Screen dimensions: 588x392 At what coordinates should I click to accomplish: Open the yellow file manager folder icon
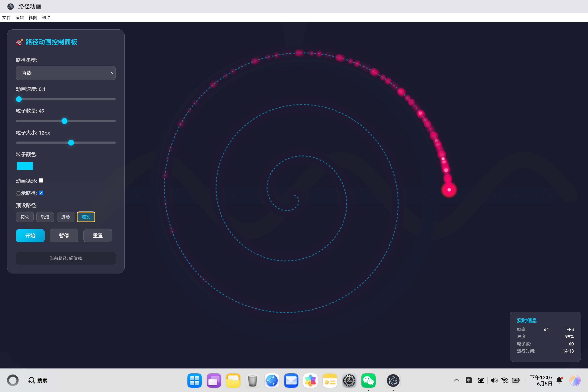click(x=233, y=381)
